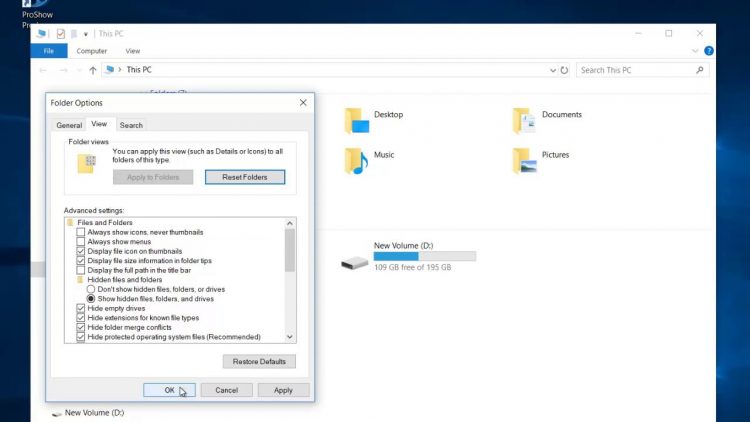This screenshot has width=750, height=422.
Task: Close the Folder Options dialog
Action: 303,102
